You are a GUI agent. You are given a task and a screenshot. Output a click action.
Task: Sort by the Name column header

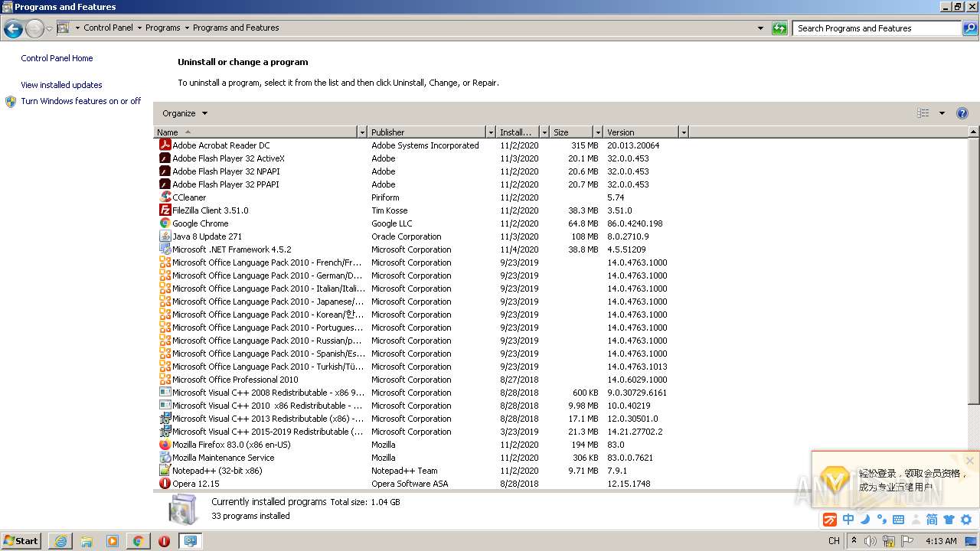(256, 132)
